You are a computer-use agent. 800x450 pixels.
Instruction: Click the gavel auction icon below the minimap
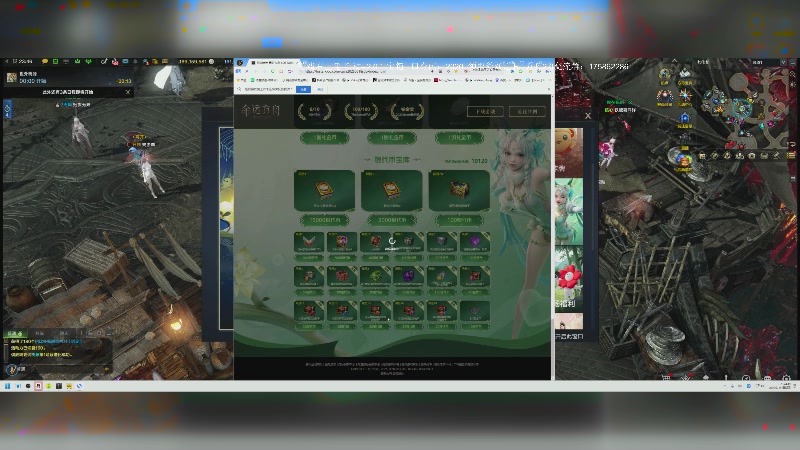(777, 156)
